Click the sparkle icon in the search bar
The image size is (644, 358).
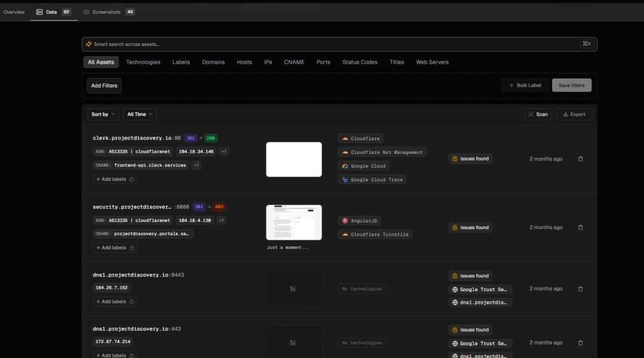pos(89,44)
